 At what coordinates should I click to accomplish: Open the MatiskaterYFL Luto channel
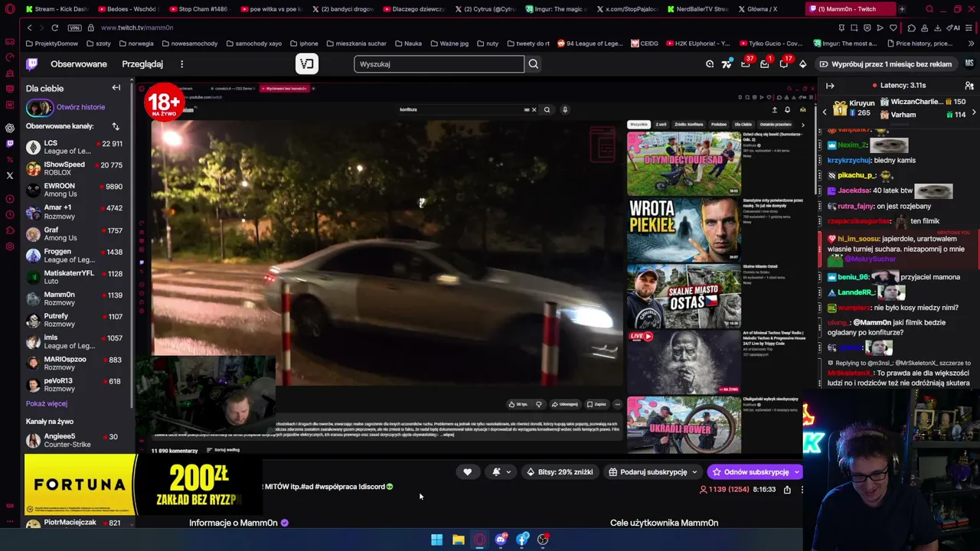[74, 277]
